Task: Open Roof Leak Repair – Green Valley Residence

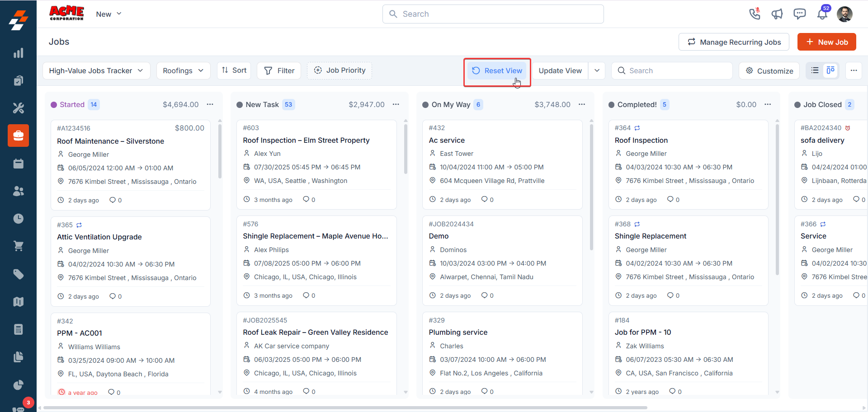Action: tap(316, 354)
